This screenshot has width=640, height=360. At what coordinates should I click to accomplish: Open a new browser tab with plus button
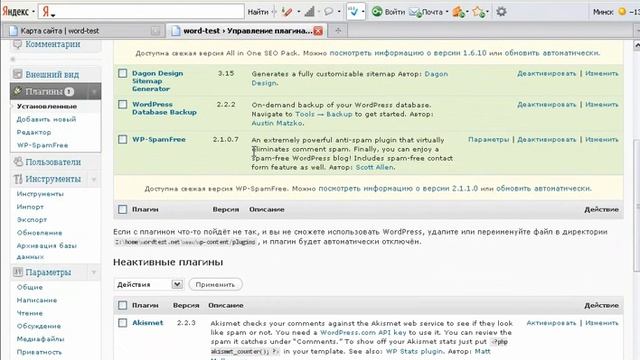click(338, 31)
